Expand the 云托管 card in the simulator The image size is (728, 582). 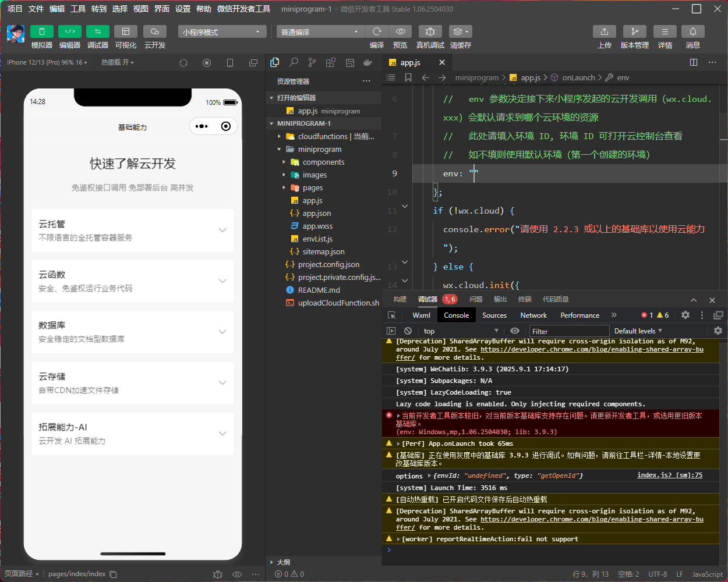[x=133, y=230]
